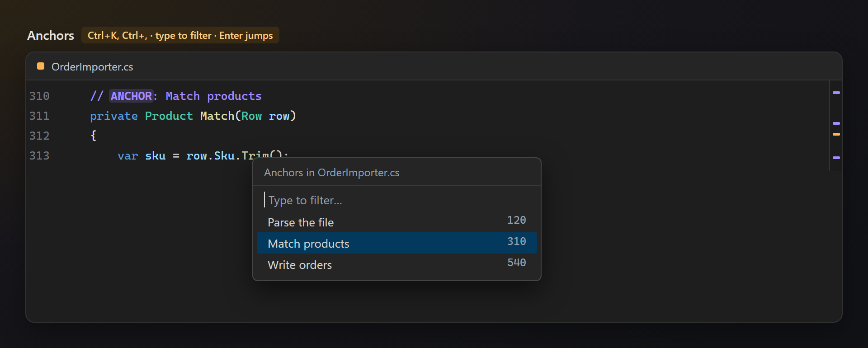Click gutter line number 313
Screen dimensions: 868x348
coord(39,156)
